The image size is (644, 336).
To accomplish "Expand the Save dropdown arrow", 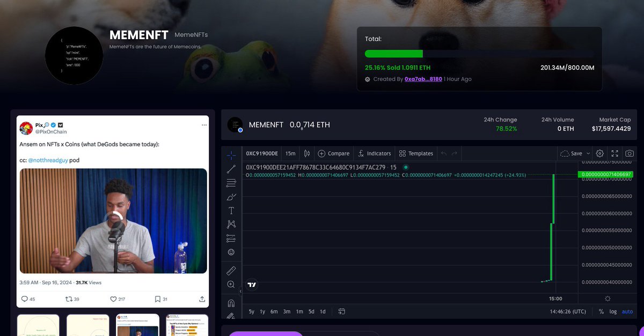I will tap(588, 153).
